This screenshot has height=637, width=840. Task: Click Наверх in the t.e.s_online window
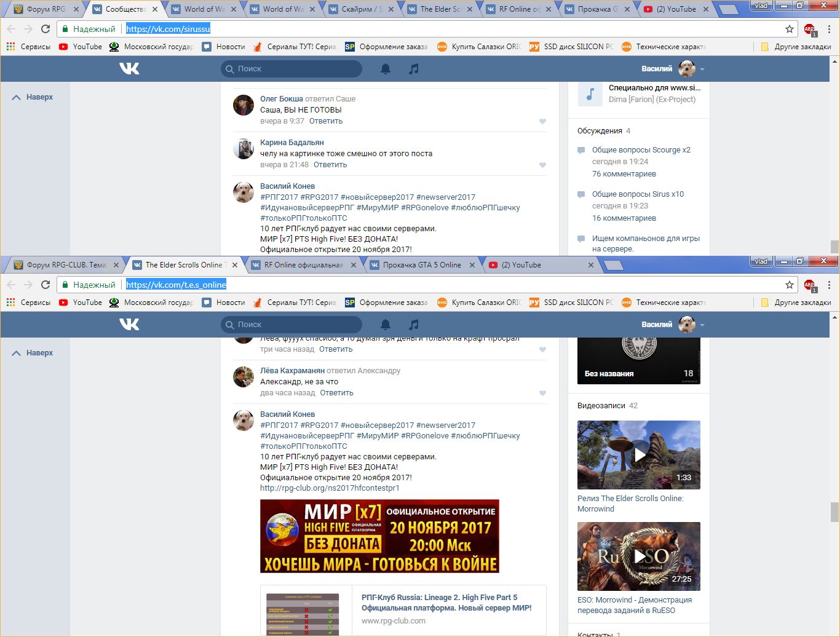click(33, 353)
